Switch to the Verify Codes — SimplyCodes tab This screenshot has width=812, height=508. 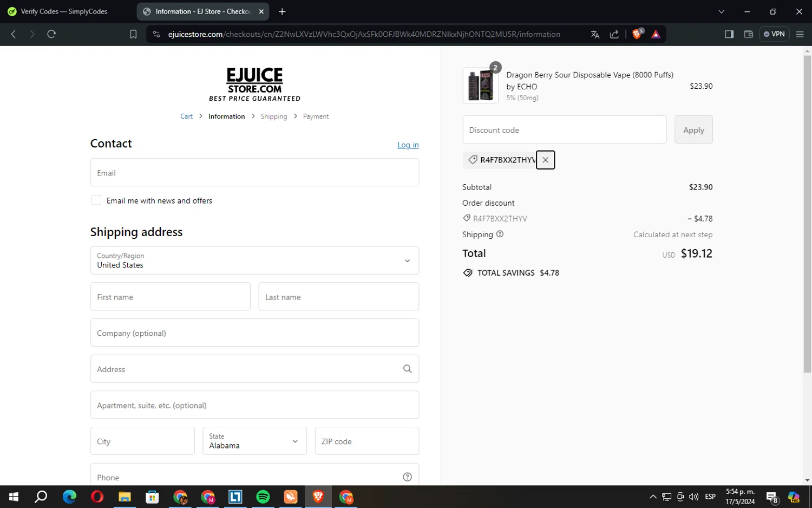click(x=65, y=11)
